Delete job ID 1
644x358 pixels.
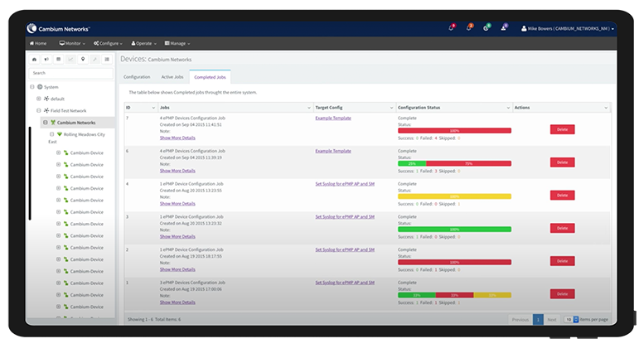(x=562, y=293)
